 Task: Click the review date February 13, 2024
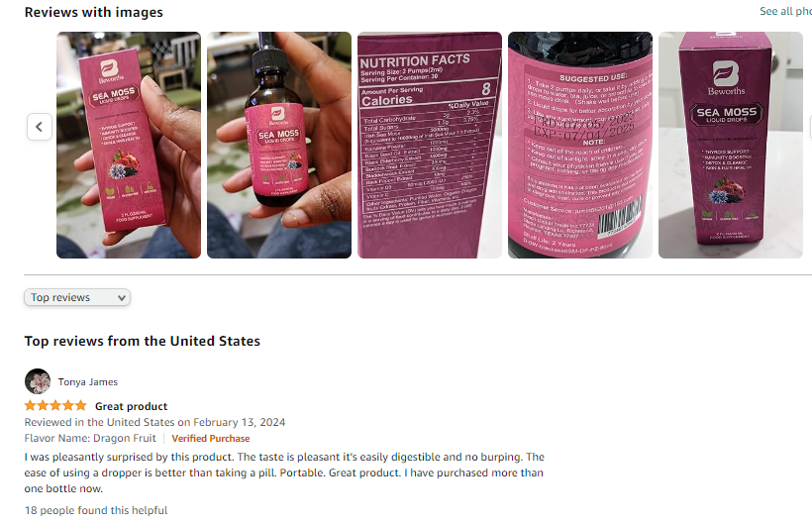tap(240, 422)
